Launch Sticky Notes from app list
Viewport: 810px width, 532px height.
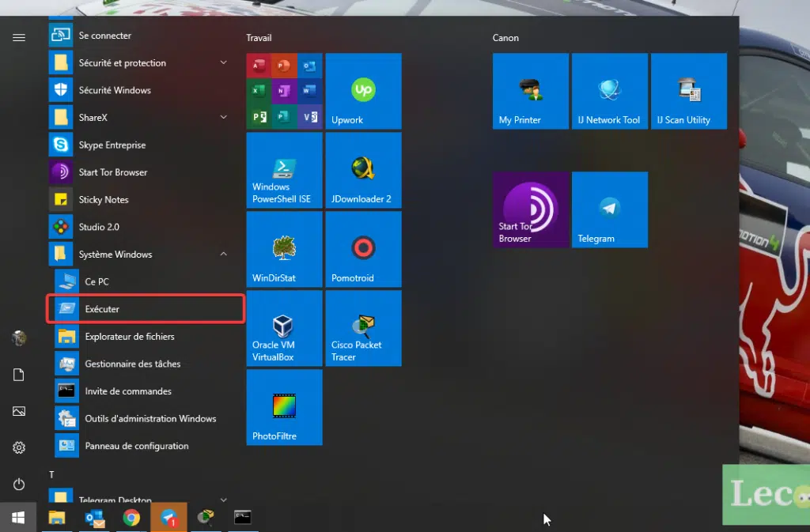141,200
